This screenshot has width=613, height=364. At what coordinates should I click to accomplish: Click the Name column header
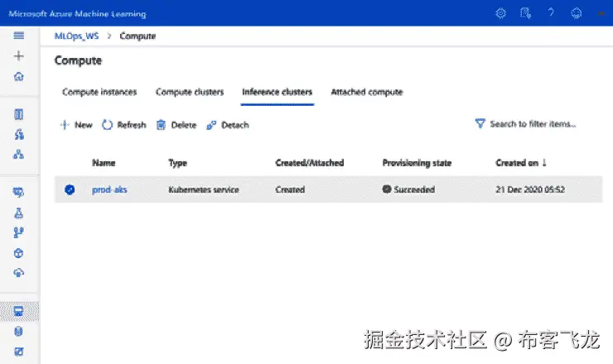104,163
